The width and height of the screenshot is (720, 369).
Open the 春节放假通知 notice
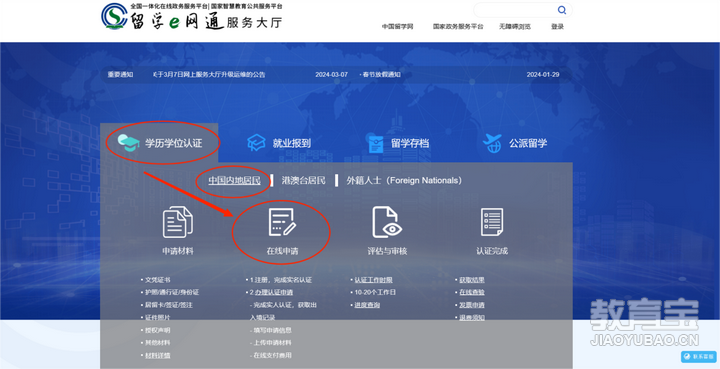tap(380, 74)
